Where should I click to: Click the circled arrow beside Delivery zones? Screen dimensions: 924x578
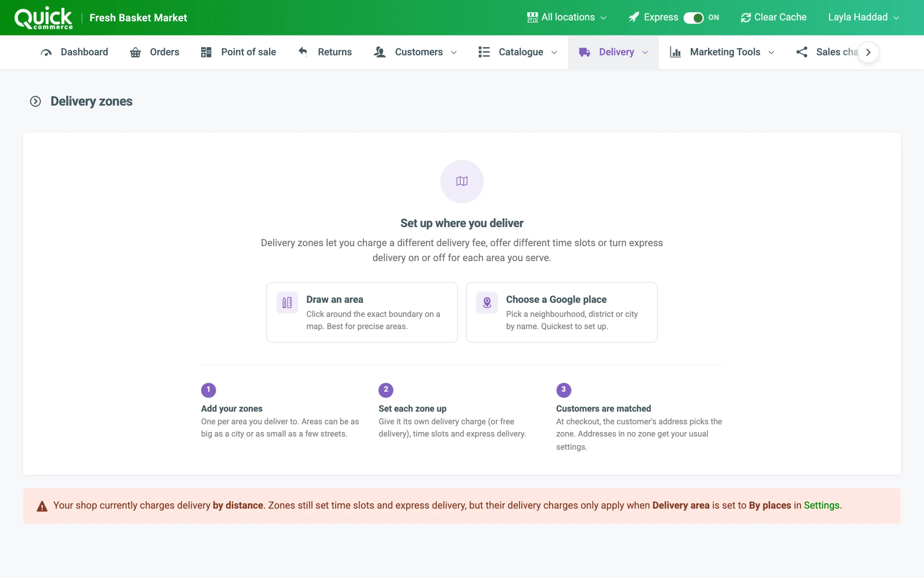35,101
